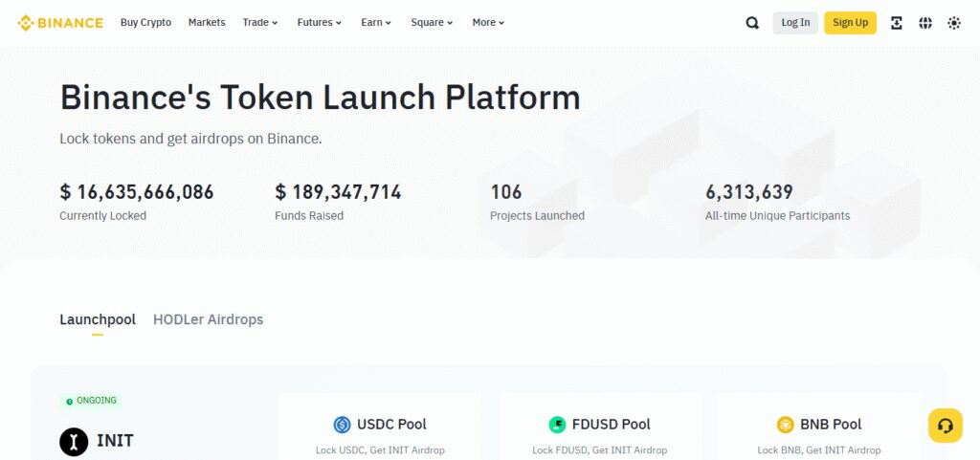Click the USDC Pool coin icon
This screenshot has height=460, width=980.
[343, 425]
